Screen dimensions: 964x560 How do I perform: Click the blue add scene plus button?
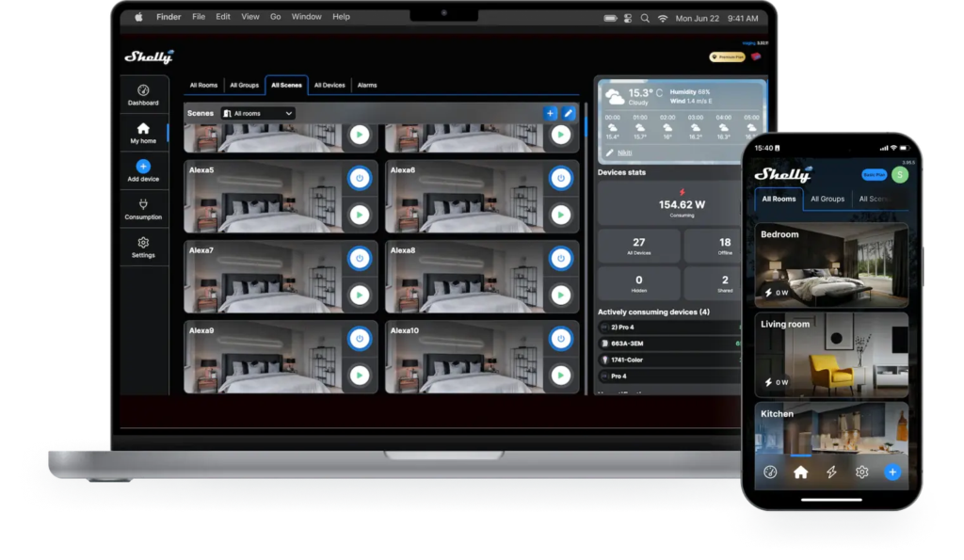click(550, 113)
